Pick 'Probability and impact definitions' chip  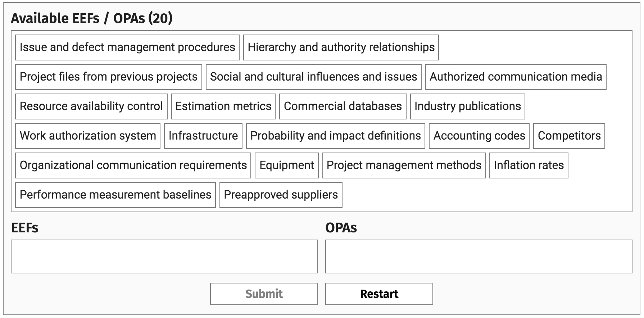(335, 136)
